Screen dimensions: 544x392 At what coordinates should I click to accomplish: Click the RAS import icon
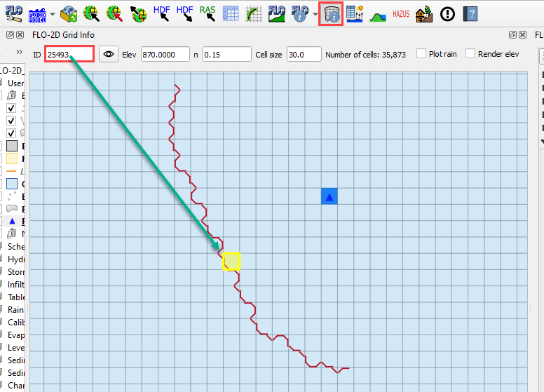[208, 13]
